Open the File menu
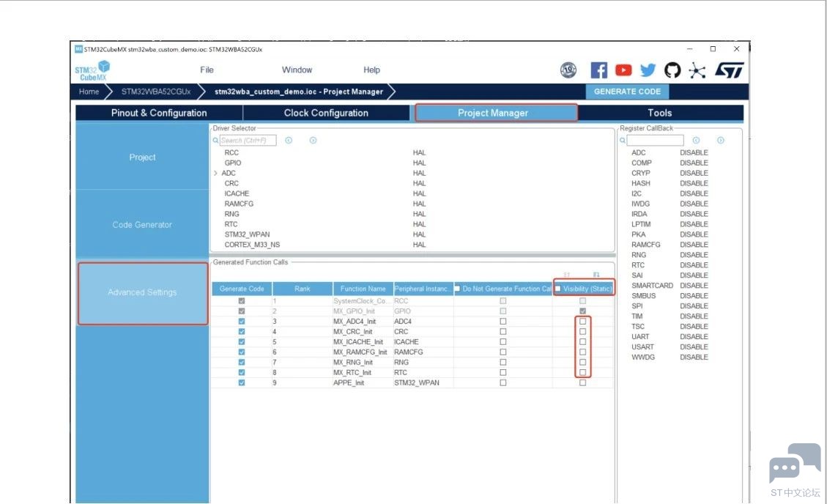 pyautogui.click(x=207, y=70)
